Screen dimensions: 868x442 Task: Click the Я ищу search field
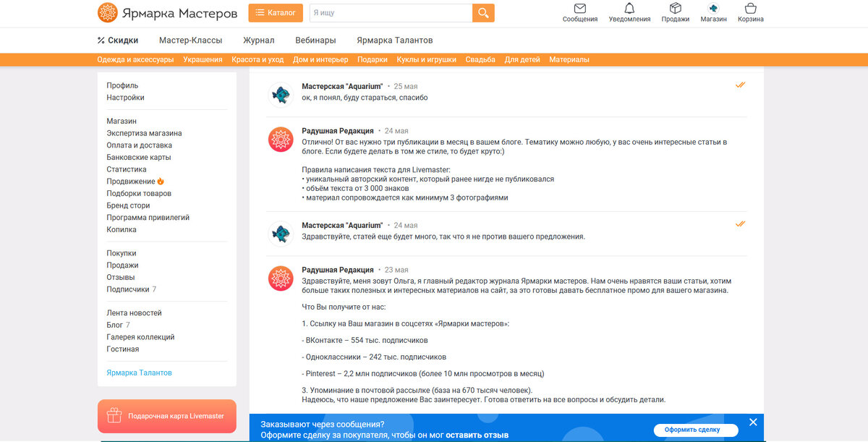coord(391,12)
